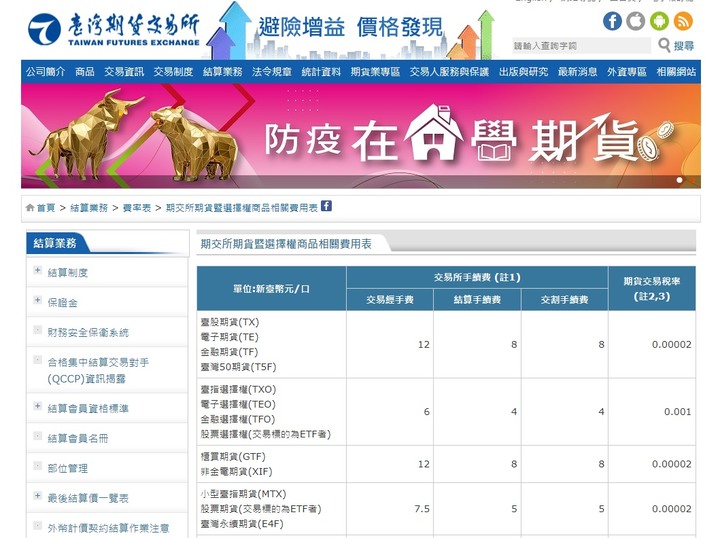This screenshot has height=538, width=720.
Task: Go to 費率表 breadcrumb link
Action: coord(137,208)
